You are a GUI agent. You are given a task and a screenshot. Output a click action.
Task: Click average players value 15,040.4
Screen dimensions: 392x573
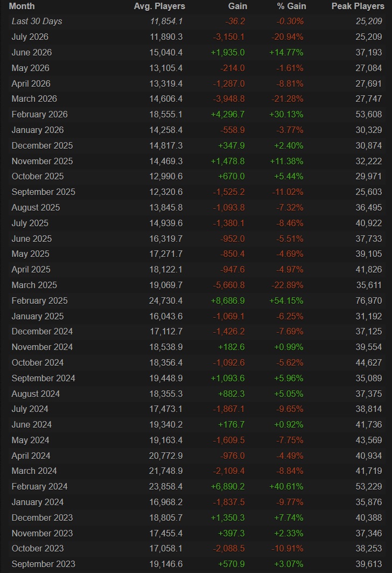[165, 53]
